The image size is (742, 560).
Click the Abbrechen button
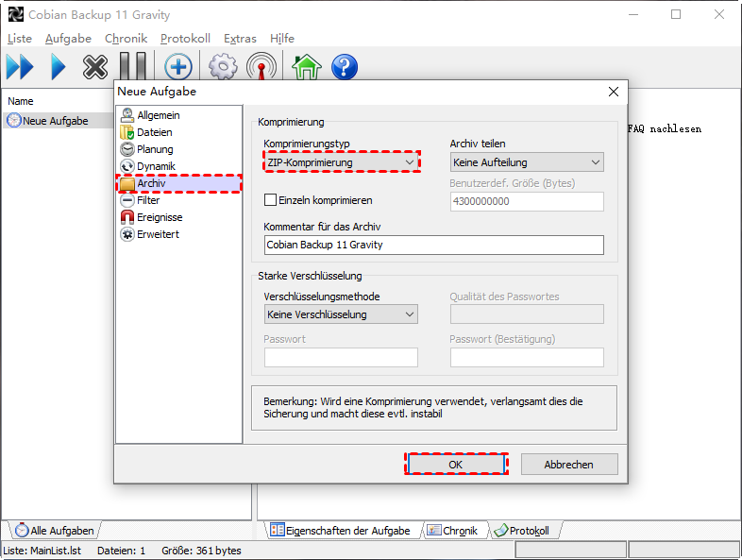point(569,465)
